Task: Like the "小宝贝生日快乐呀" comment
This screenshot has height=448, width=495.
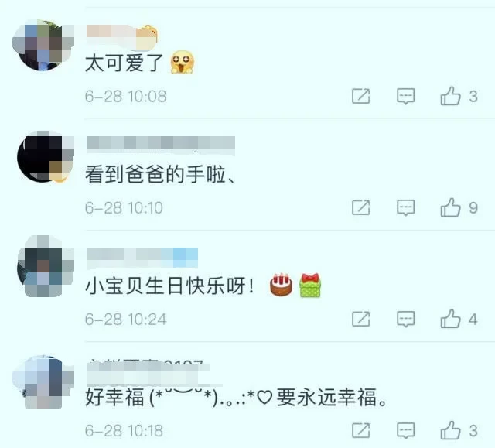Action: (x=450, y=319)
